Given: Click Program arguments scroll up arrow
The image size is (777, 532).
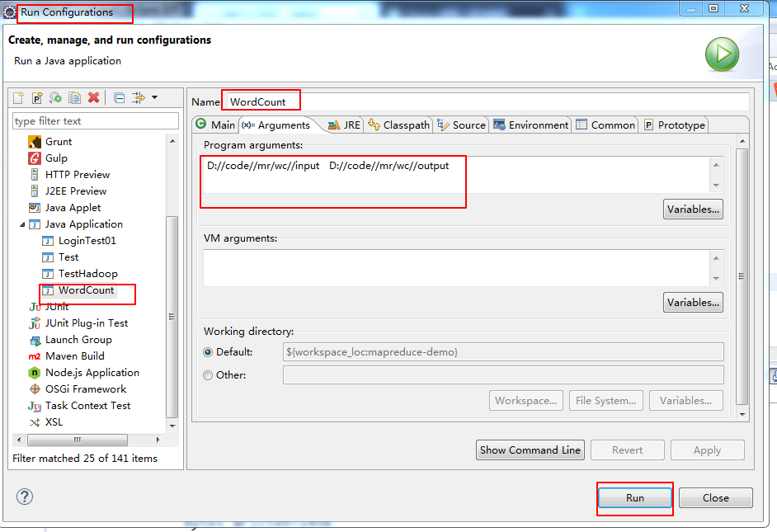Looking at the screenshot, I should (716, 165).
